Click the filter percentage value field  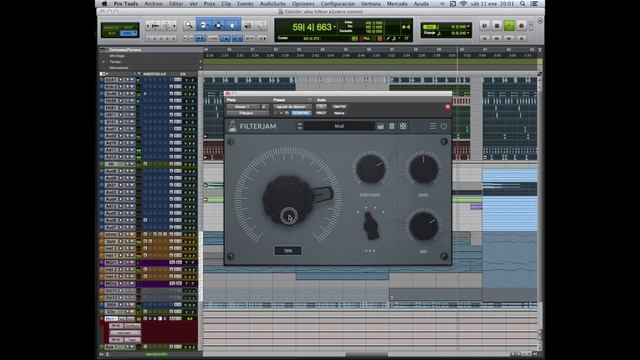coord(288,251)
